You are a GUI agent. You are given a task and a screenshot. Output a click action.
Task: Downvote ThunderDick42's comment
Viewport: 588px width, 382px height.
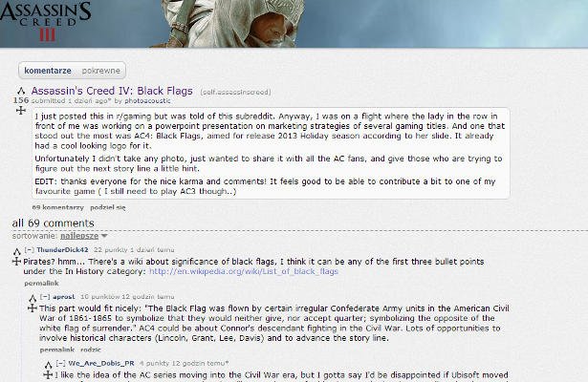click(16, 262)
